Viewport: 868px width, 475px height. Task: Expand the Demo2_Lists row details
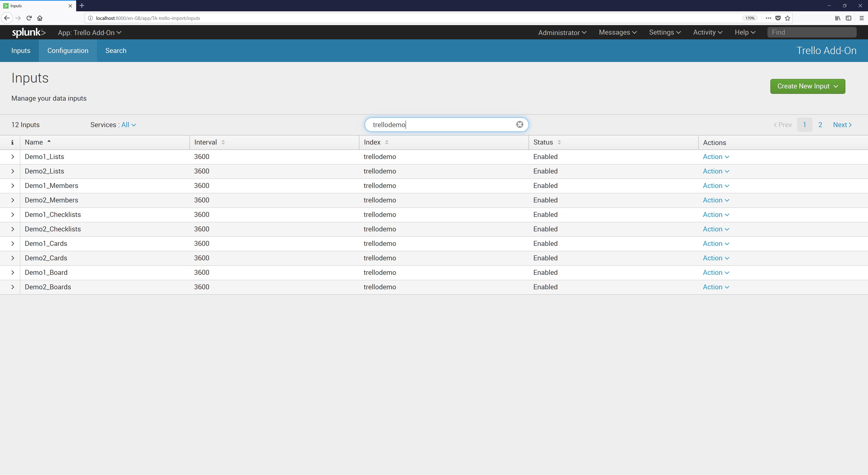click(12, 171)
